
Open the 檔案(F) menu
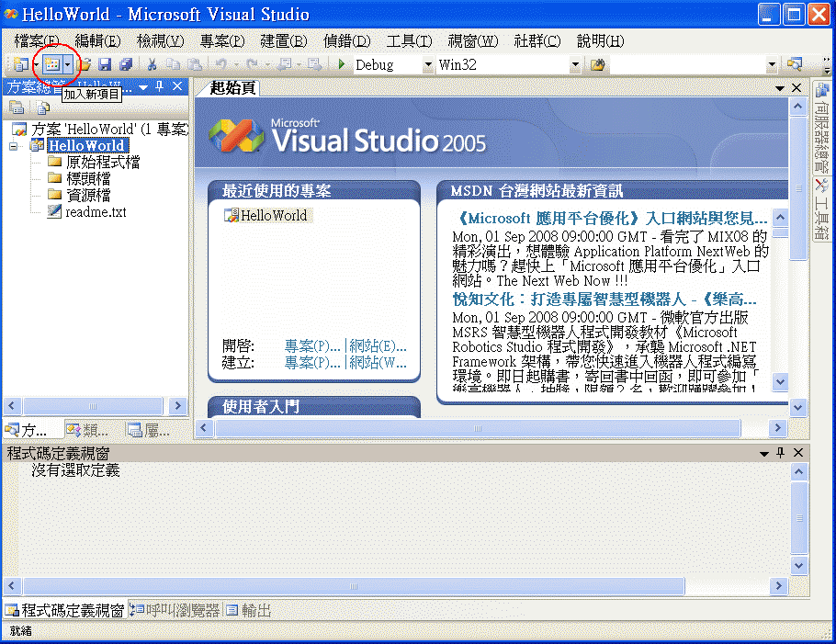click(37, 41)
